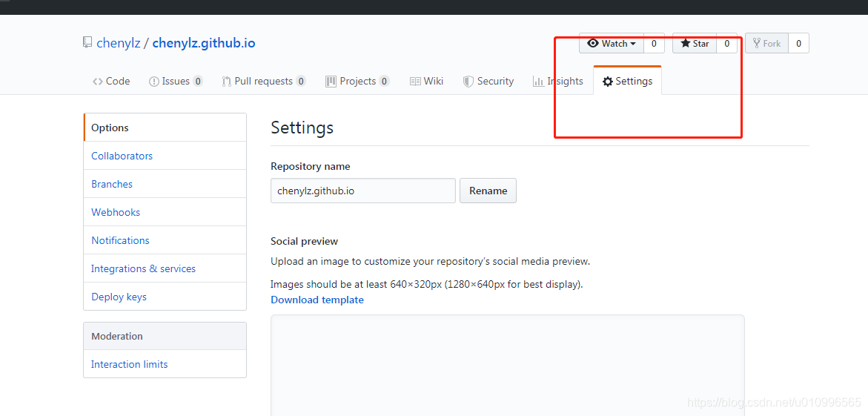Click the Code brackets icon
The image size is (868, 416).
pos(97,82)
